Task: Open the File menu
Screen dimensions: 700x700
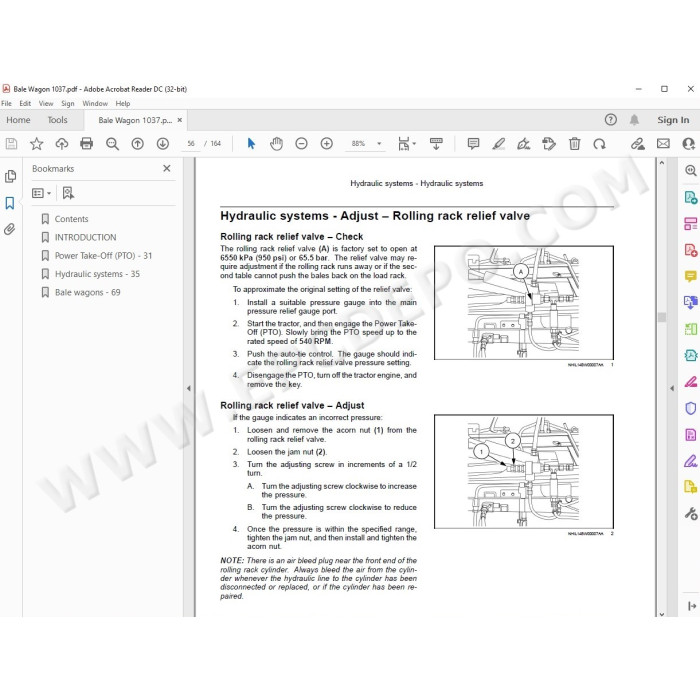Action: tap(7, 104)
